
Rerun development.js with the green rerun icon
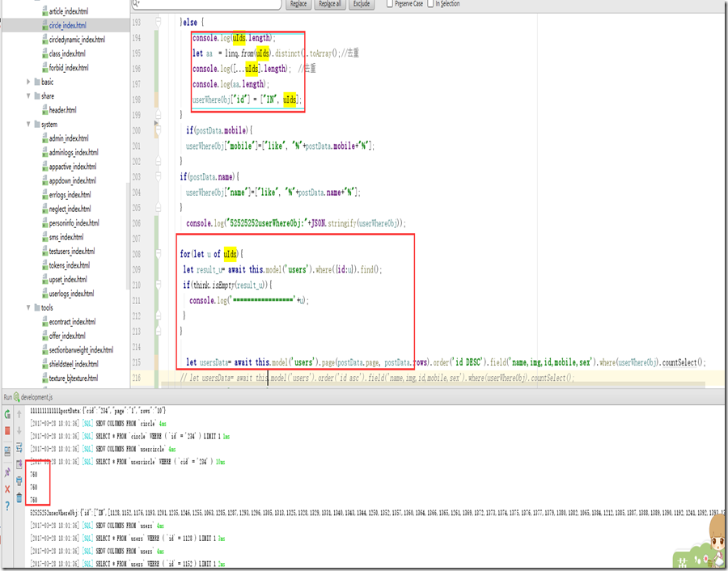coord(7,414)
